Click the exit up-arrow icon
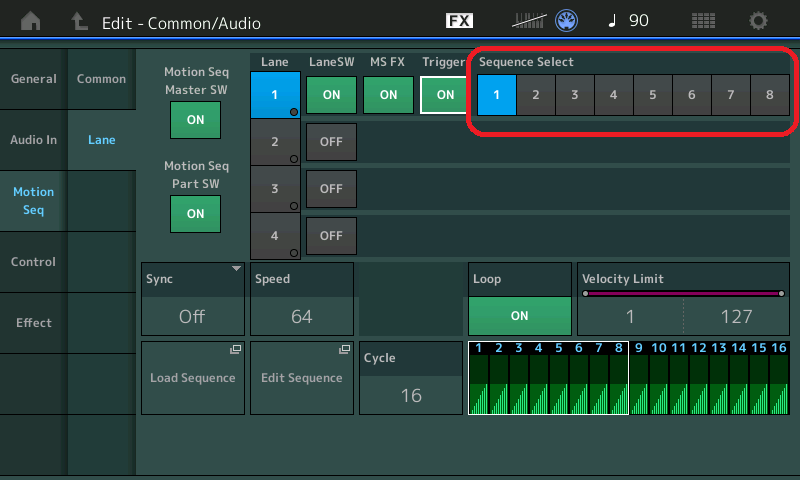The width and height of the screenshot is (800, 480). [79, 21]
